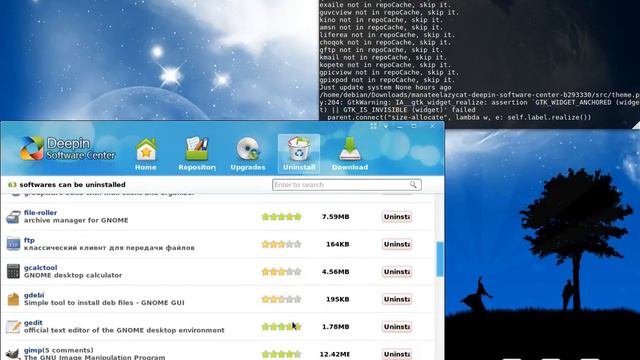640x360 pixels.
Task: Open the file-roller package name link
Action: coord(40,213)
